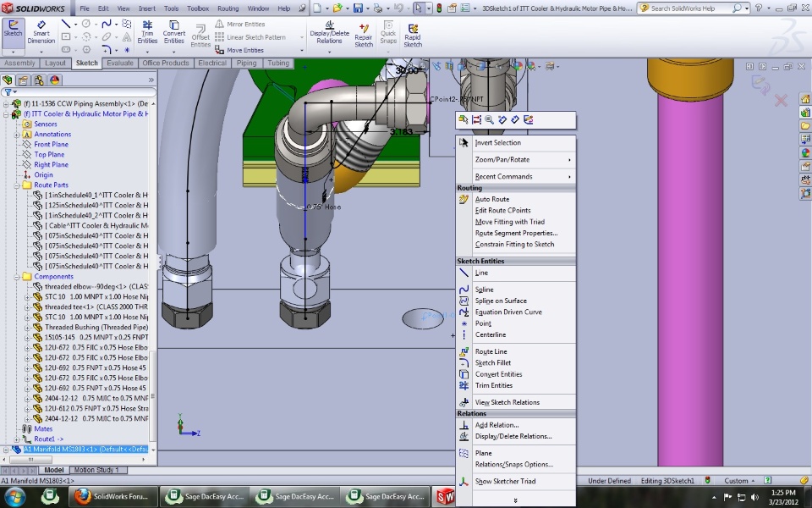Select the Smart Dimension tool

(x=41, y=32)
